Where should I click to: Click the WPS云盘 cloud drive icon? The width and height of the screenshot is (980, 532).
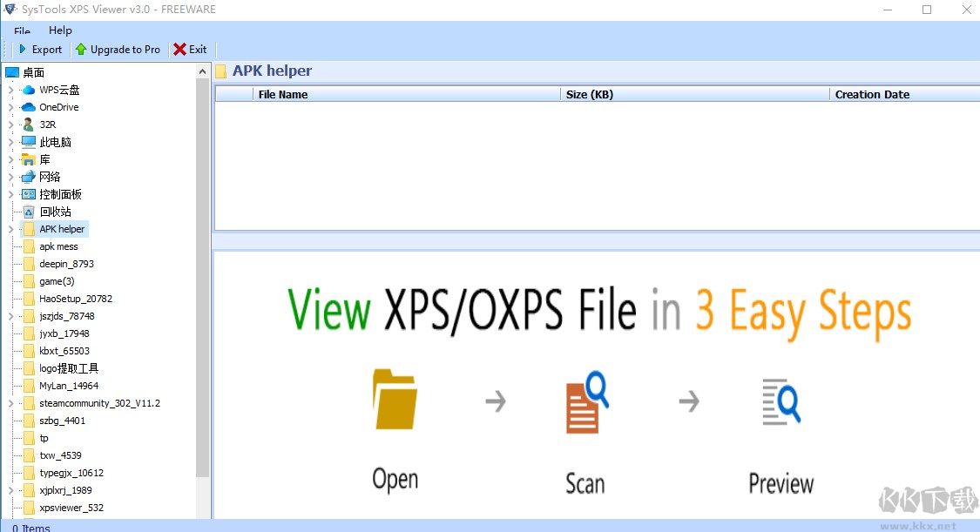[x=29, y=89]
